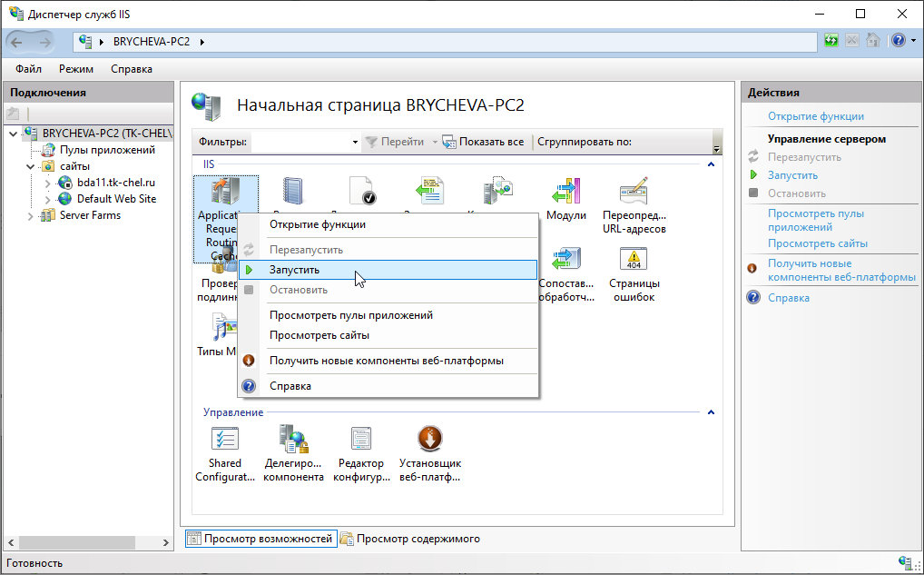Screen dimensions: 924x575
Task: Open the Режим menu
Action: point(76,69)
